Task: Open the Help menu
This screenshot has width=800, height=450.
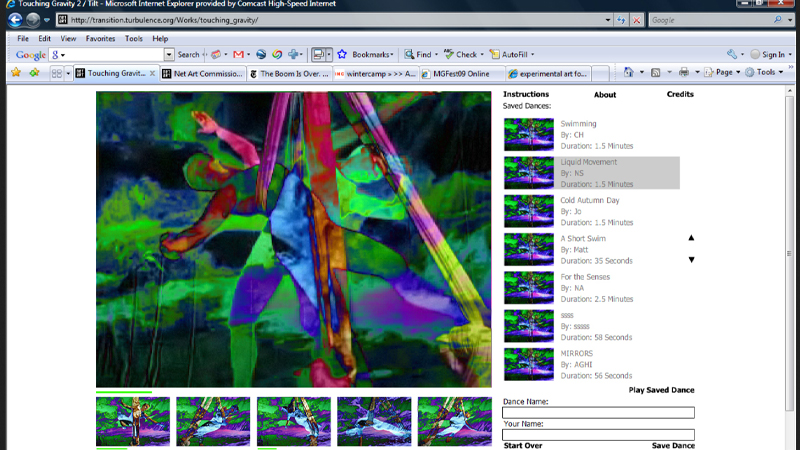Action: tap(160, 38)
